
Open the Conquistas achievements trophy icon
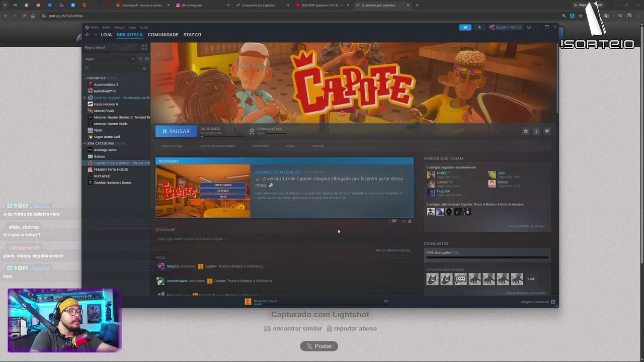tap(252, 131)
